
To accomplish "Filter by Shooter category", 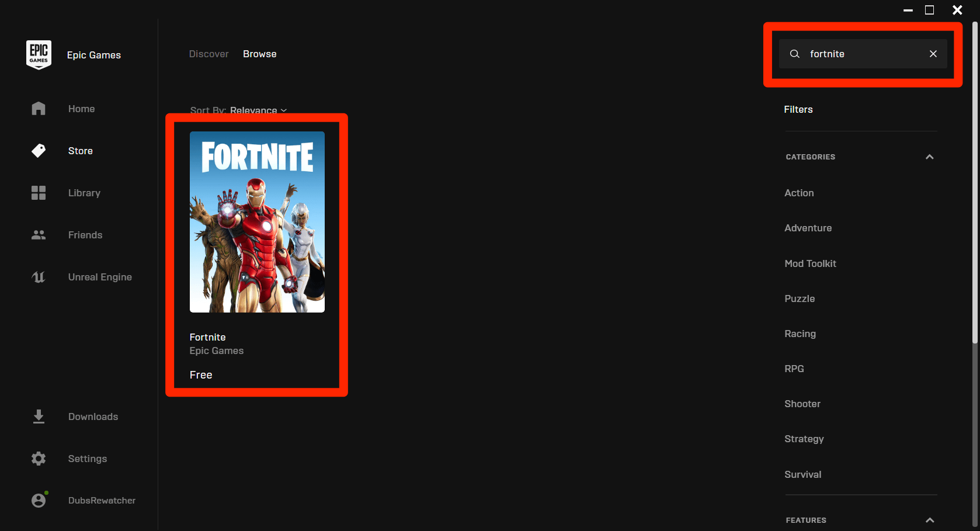I will coord(802,404).
